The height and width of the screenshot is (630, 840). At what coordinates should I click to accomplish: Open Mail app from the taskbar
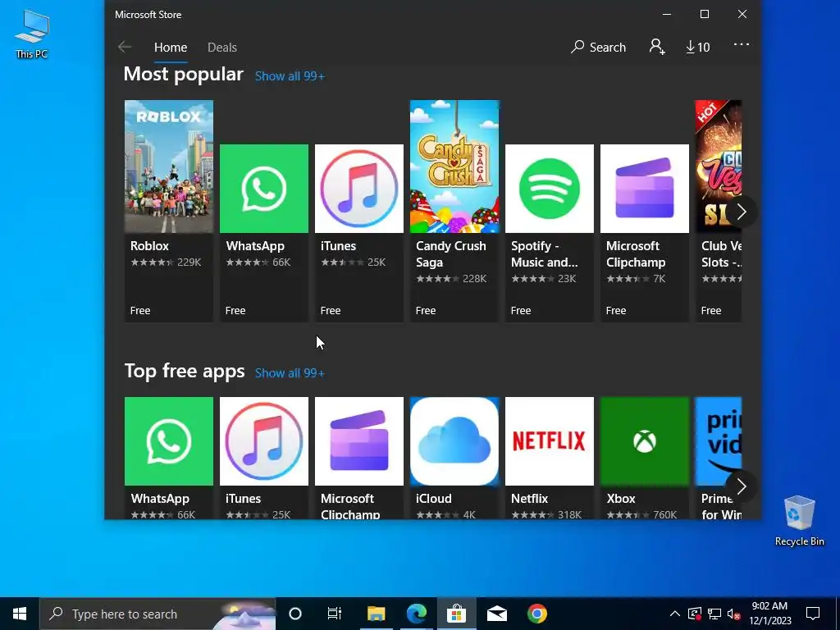[x=496, y=614]
